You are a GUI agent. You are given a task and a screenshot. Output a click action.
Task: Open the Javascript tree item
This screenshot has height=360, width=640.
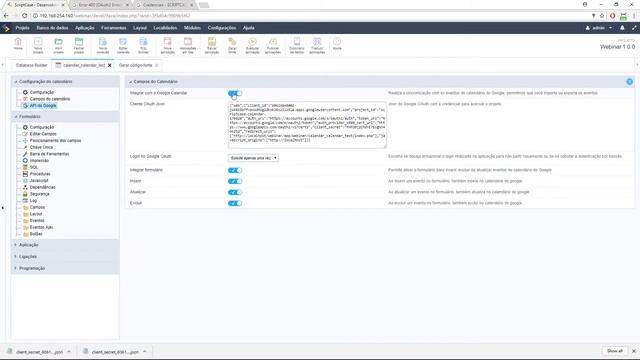[x=39, y=180]
